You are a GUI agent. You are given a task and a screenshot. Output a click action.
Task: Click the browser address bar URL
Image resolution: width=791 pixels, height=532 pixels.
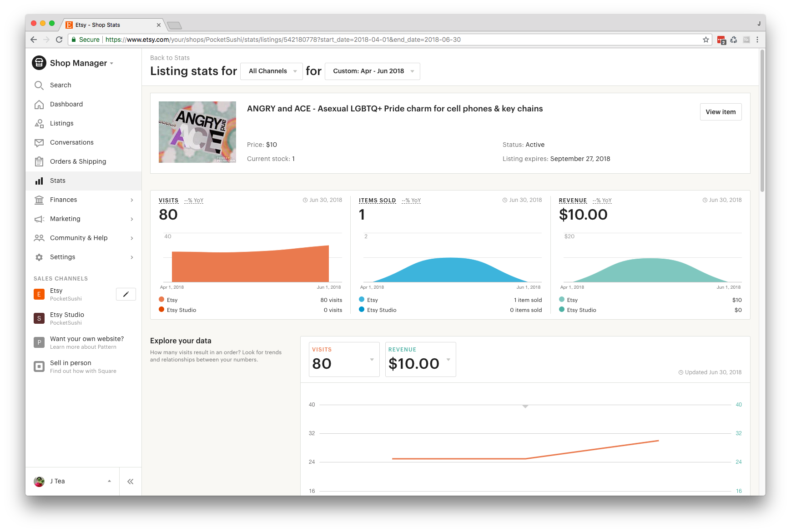tap(283, 40)
